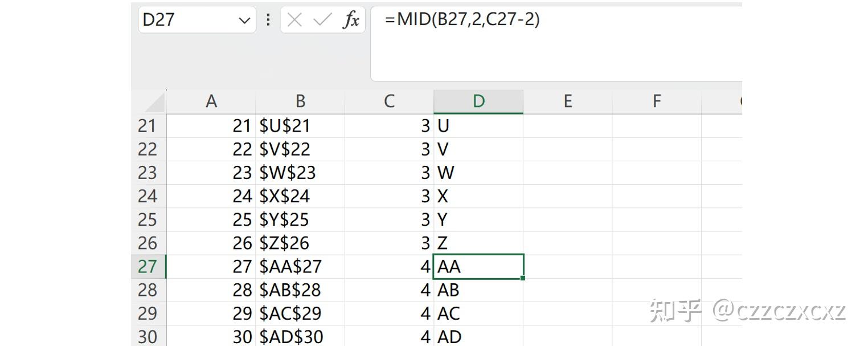Image resolution: width=868 pixels, height=346 pixels.
Task: Select the empty cell at E27
Action: tap(567, 266)
